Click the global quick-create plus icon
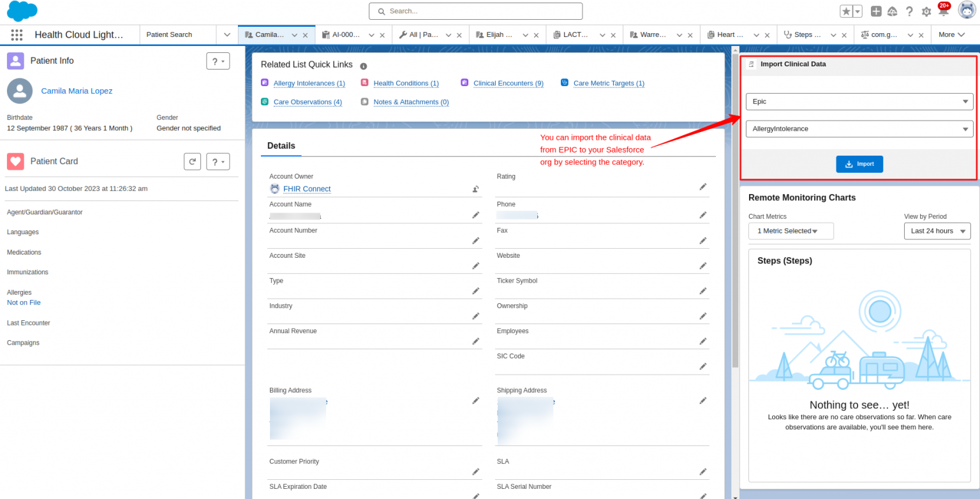 click(875, 11)
